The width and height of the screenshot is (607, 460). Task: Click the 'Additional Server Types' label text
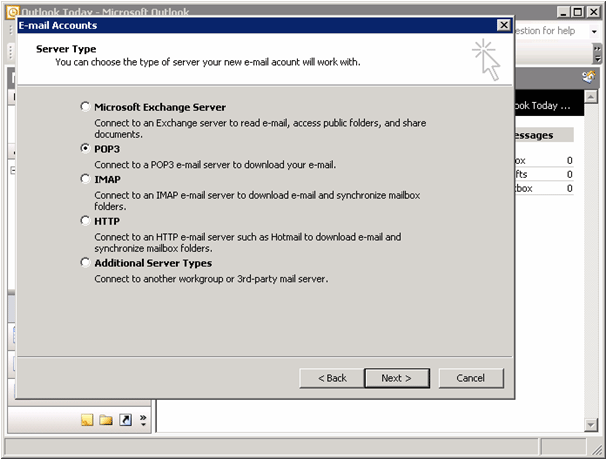point(153,263)
